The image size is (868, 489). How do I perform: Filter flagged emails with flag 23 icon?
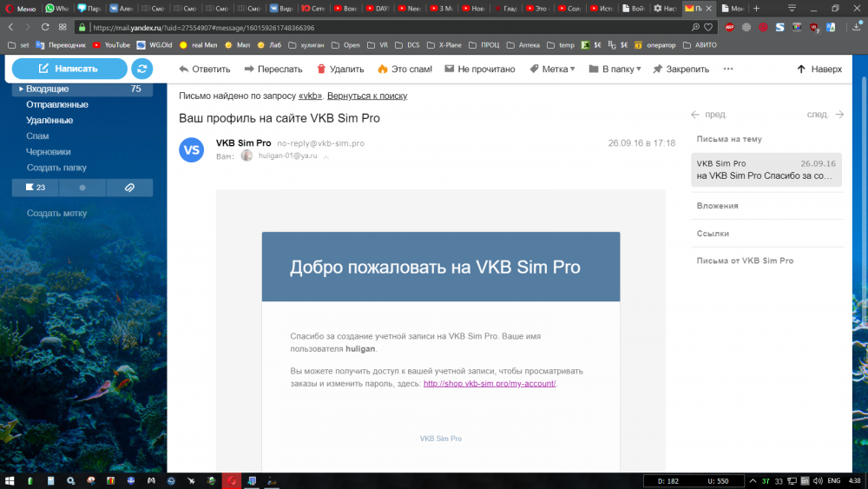[36, 188]
